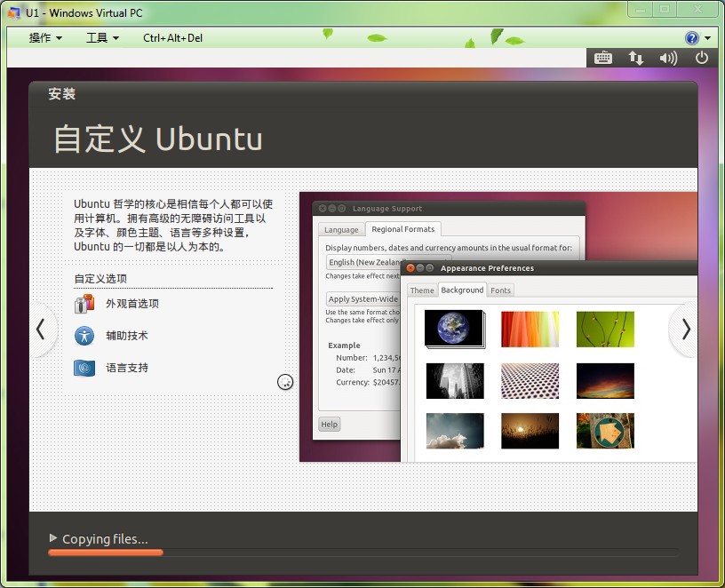Switch to the Language tab

click(x=341, y=230)
